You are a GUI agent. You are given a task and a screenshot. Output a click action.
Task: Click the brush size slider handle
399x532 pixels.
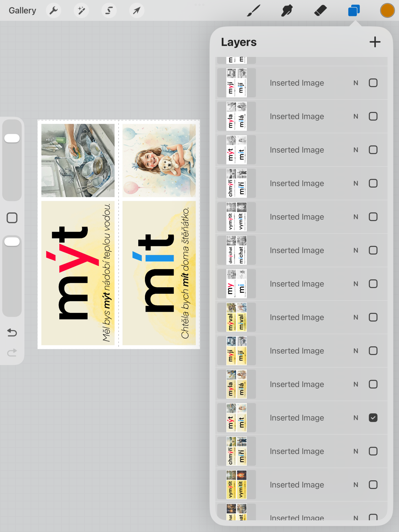click(x=12, y=138)
